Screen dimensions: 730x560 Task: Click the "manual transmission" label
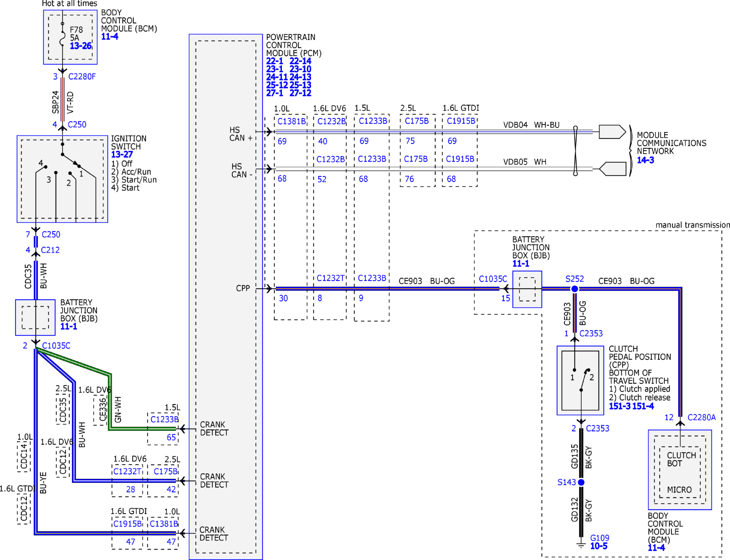[x=693, y=225]
